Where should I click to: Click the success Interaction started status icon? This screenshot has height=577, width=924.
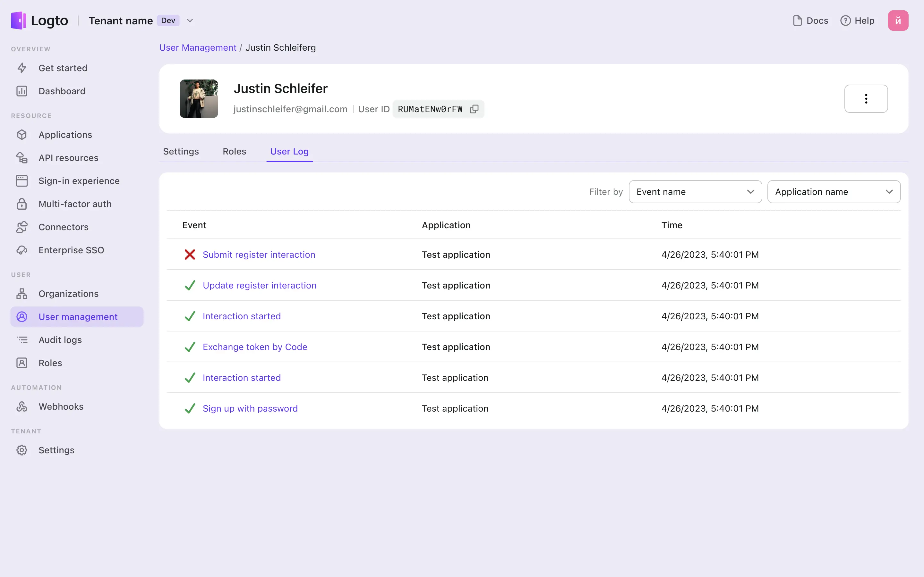189,316
